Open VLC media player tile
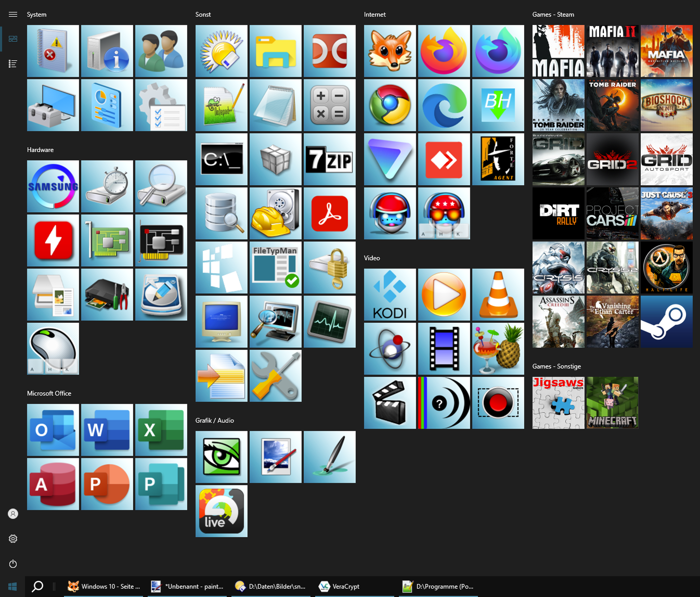700x597 pixels. 498,295
